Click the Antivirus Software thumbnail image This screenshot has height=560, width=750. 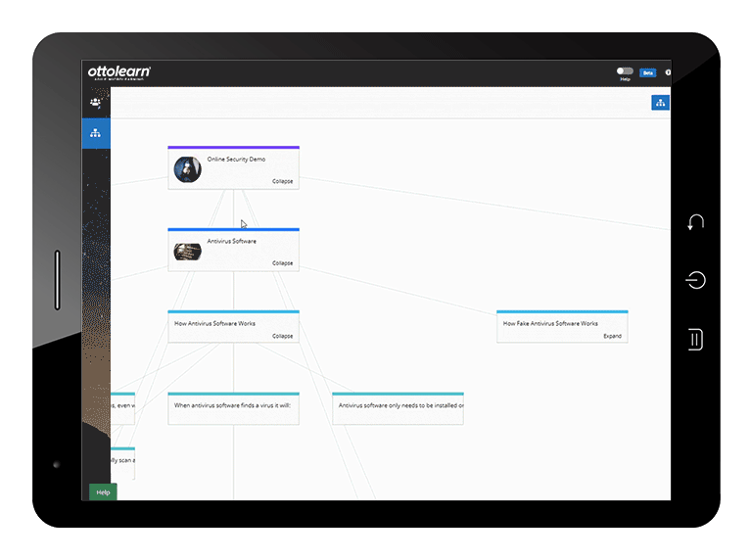pos(187,252)
